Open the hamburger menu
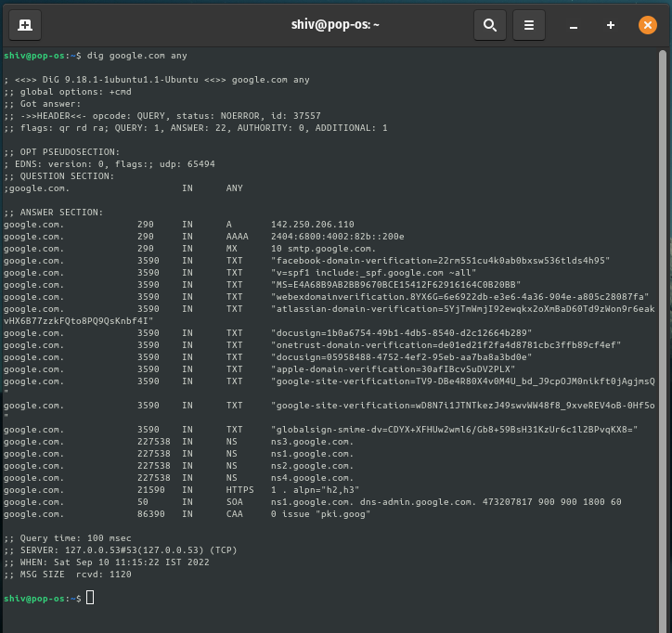 [529, 25]
